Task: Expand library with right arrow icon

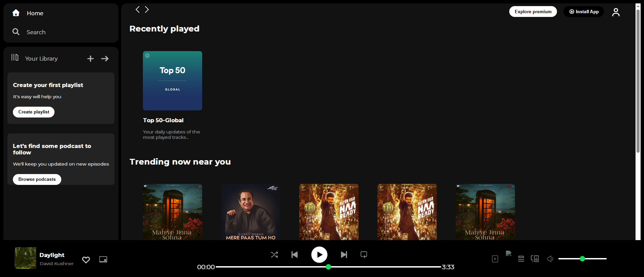Action: pos(105,59)
